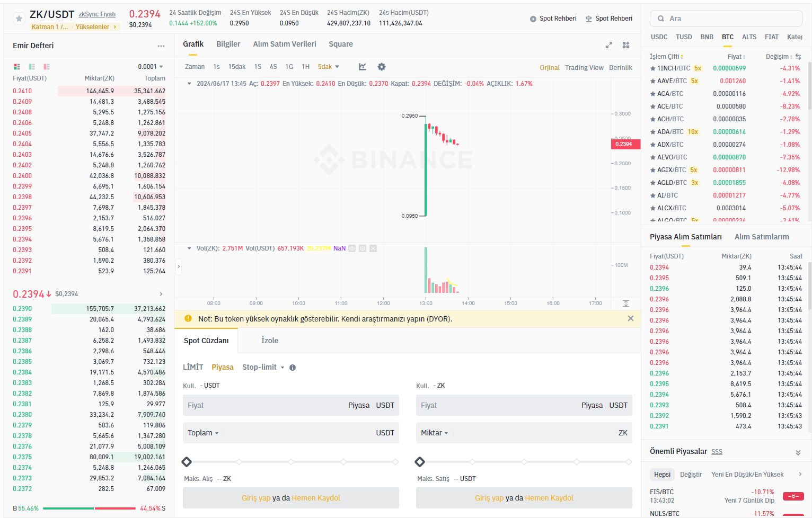Toggle the volume indicator eye icon
Viewport: 812px width, 518px height.
click(352, 248)
